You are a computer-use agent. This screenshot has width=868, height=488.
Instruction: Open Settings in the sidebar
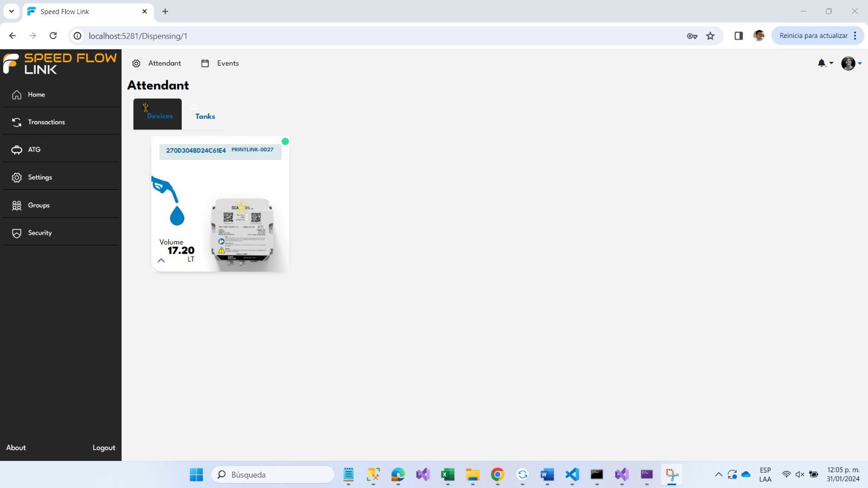point(40,177)
